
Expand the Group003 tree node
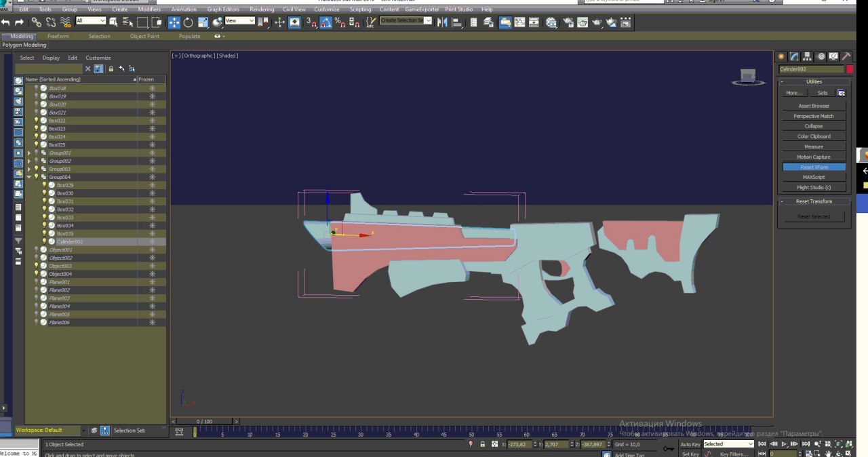28,170
